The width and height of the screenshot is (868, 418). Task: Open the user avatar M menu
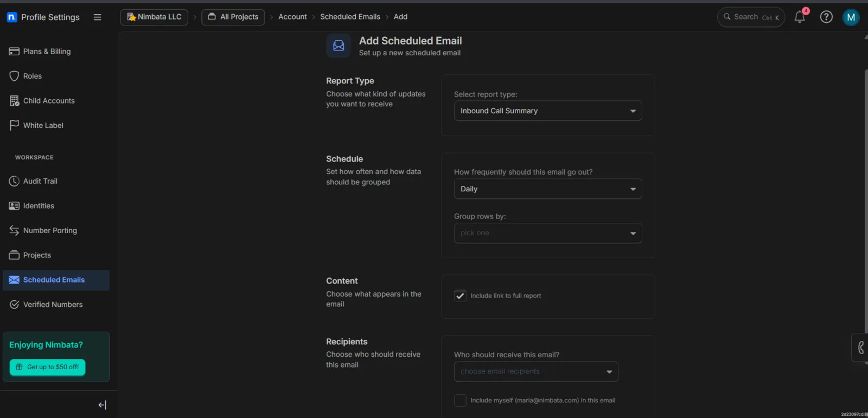(851, 17)
